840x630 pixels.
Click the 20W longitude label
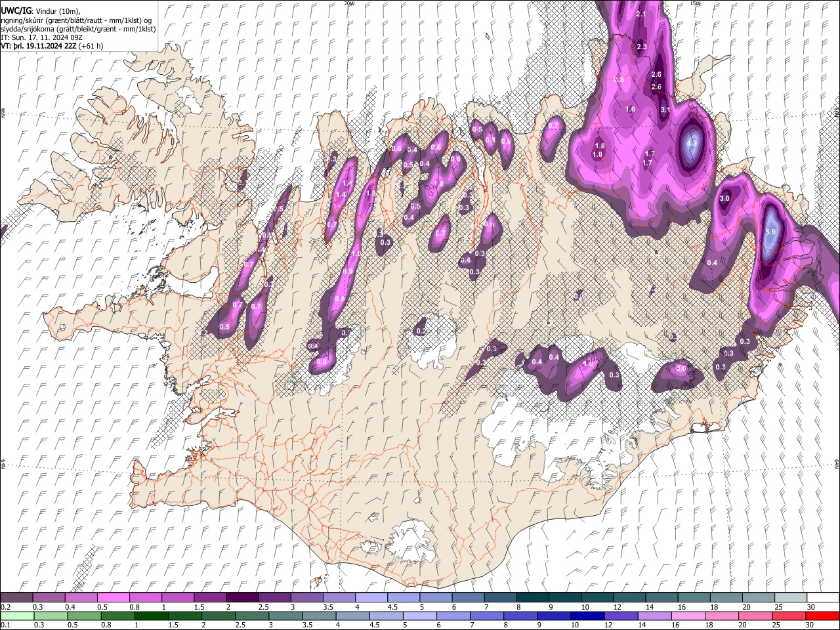pos(349,3)
